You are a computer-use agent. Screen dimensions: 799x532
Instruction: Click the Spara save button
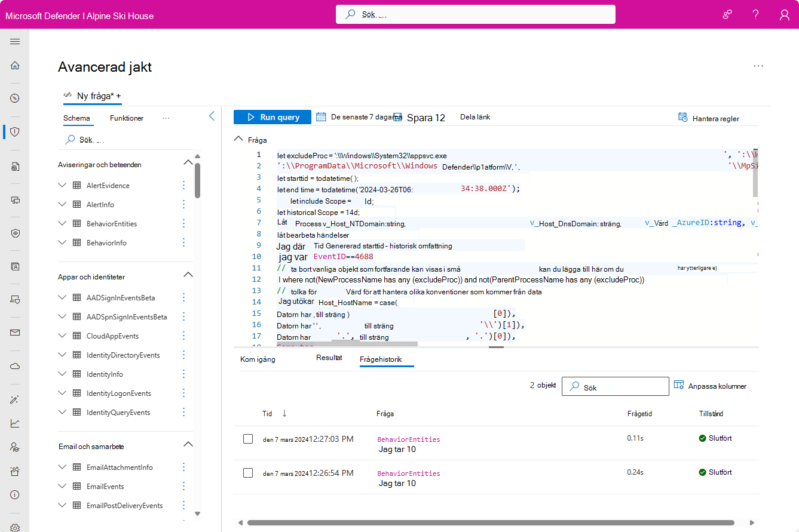pos(419,118)
